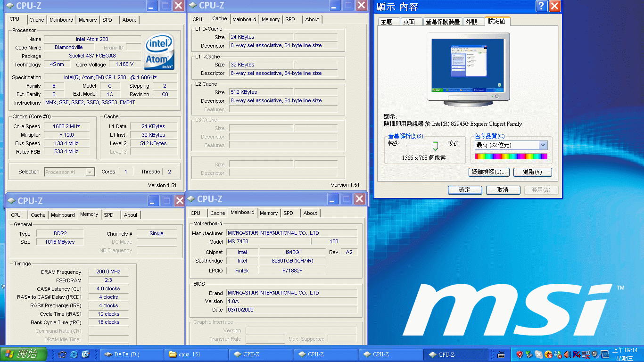Click the DRAM Frequency value 200.0 MHz
The height and width of the screenshot is (362, 644).
pyautogui.click(x=108, y=271)
